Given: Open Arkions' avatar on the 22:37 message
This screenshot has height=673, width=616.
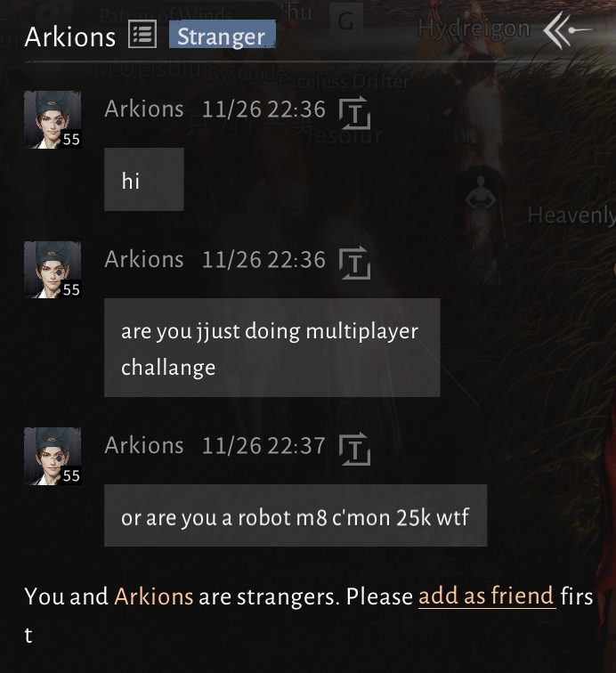Looking at the screenshot, I should click(x=53, y=456).
